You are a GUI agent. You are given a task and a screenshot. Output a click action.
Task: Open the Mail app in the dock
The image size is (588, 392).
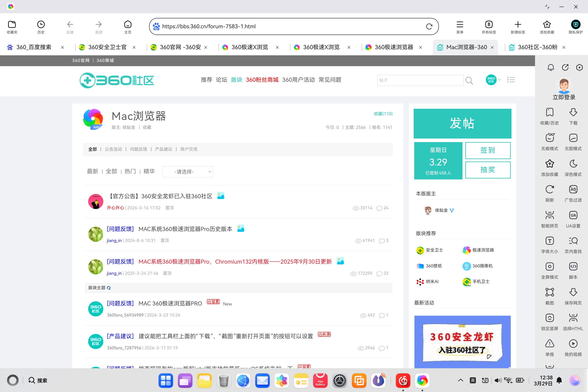click(262, 381)
